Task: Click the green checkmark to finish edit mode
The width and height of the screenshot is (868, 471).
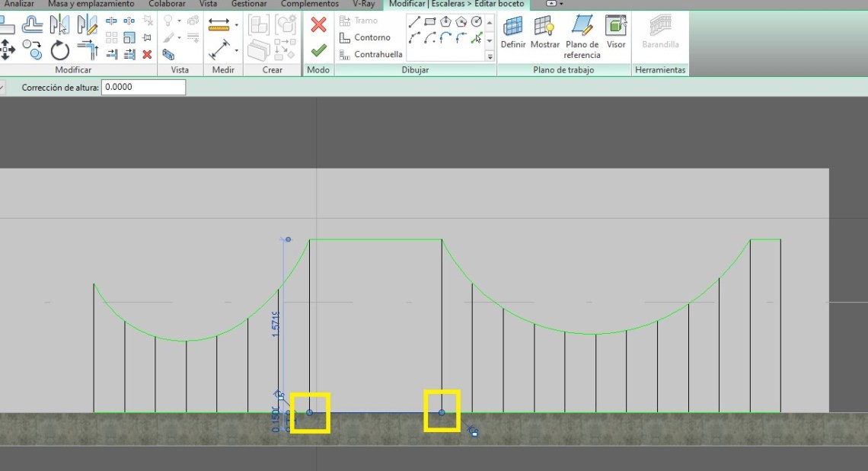Action: (318, 50)
